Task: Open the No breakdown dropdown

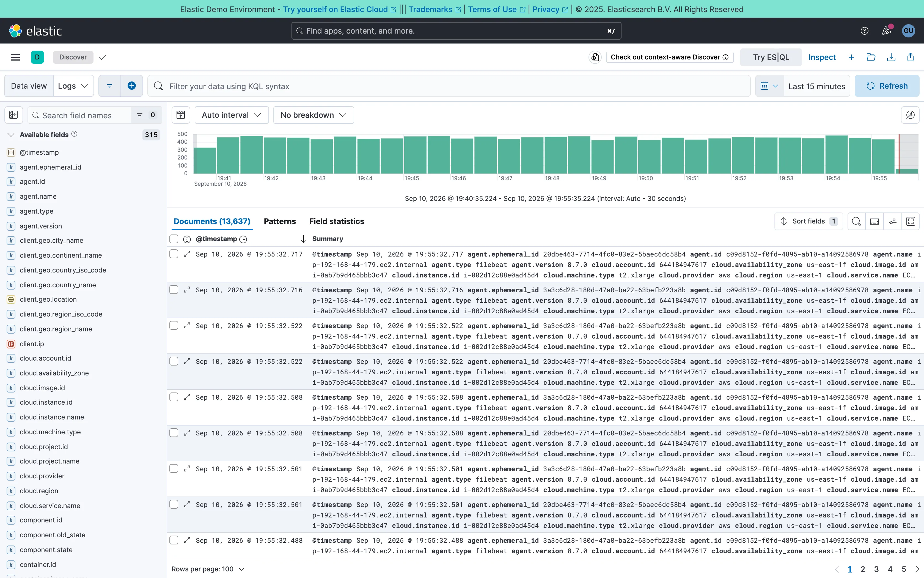Action: tap(313, 115)
